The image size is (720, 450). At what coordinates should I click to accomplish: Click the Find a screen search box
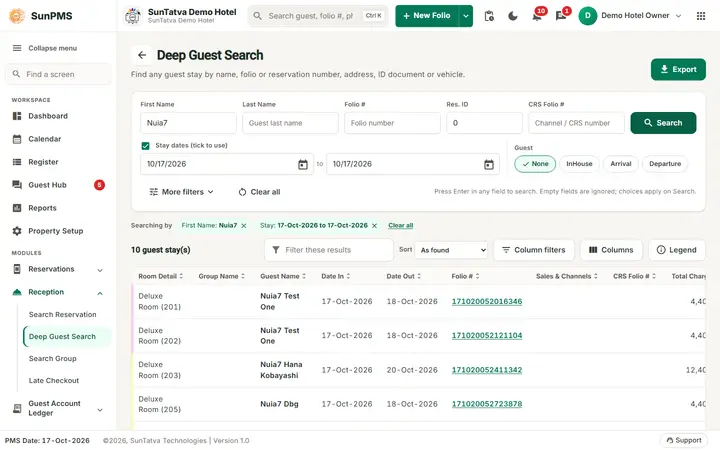(58, 74)
